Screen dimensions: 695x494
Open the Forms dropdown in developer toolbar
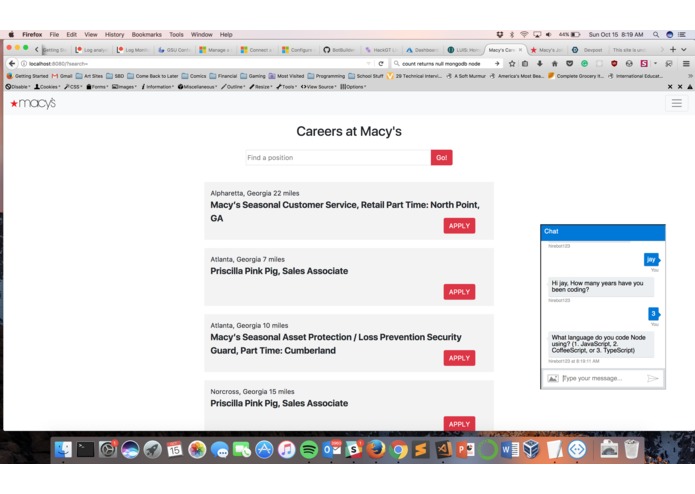tap(98, 87)
